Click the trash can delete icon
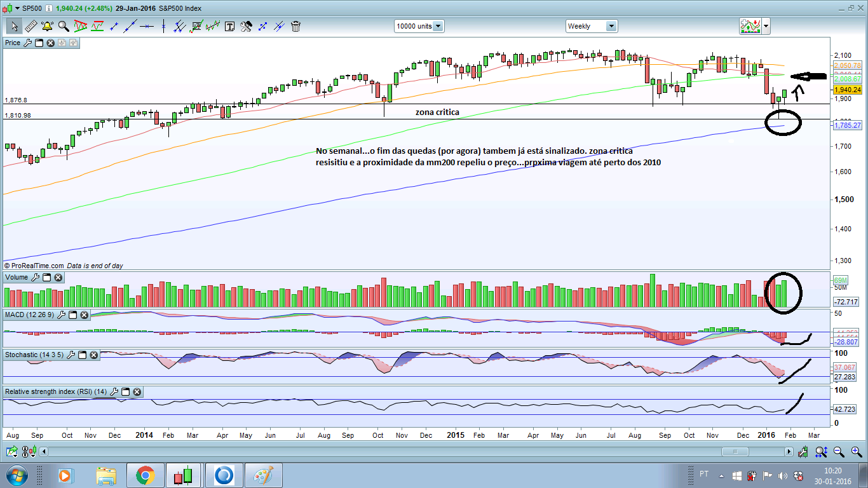This screenshot has width=868, height=488. tap(295, 26)
